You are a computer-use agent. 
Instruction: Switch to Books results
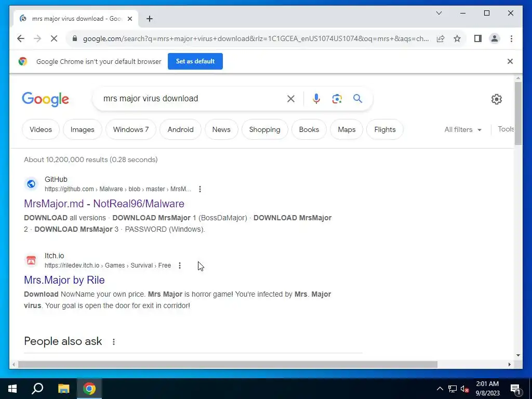coord(309,129)
